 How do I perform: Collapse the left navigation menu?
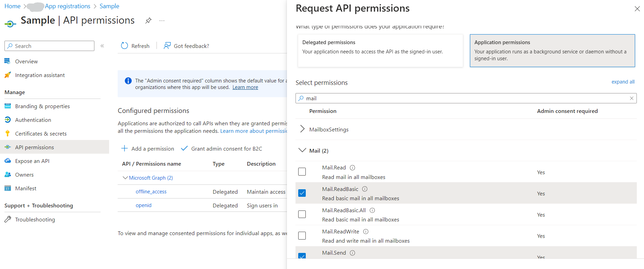tap(102, 46)
